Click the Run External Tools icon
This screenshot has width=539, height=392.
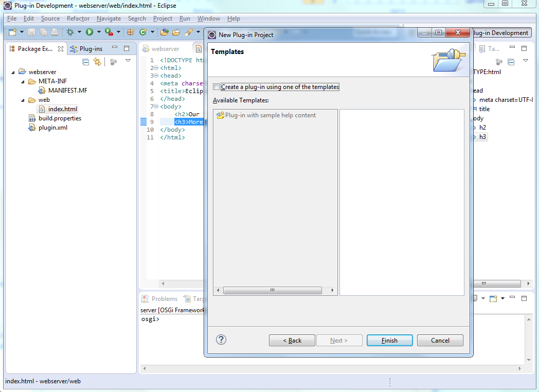109,32
